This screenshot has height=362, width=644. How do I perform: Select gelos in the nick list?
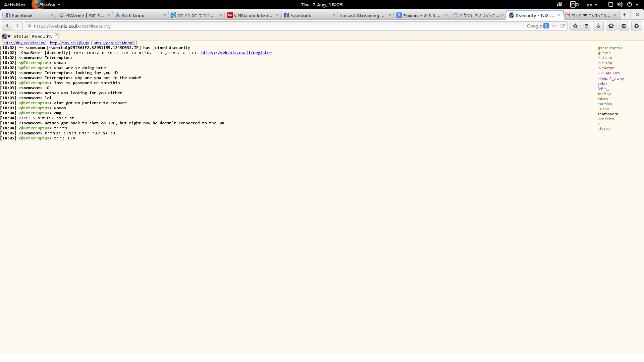click(x=602, y=84)
